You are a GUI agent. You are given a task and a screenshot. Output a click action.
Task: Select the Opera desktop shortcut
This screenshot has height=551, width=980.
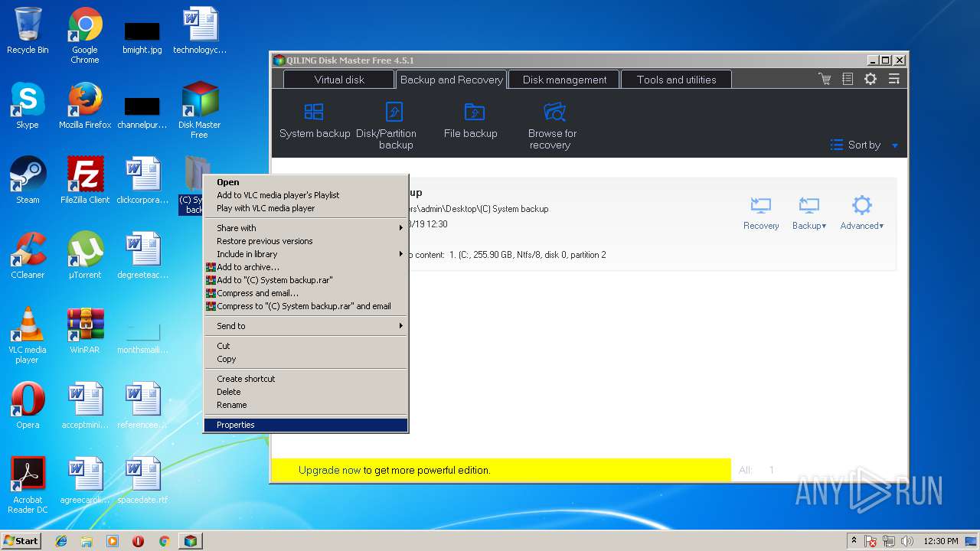(28, 406)
